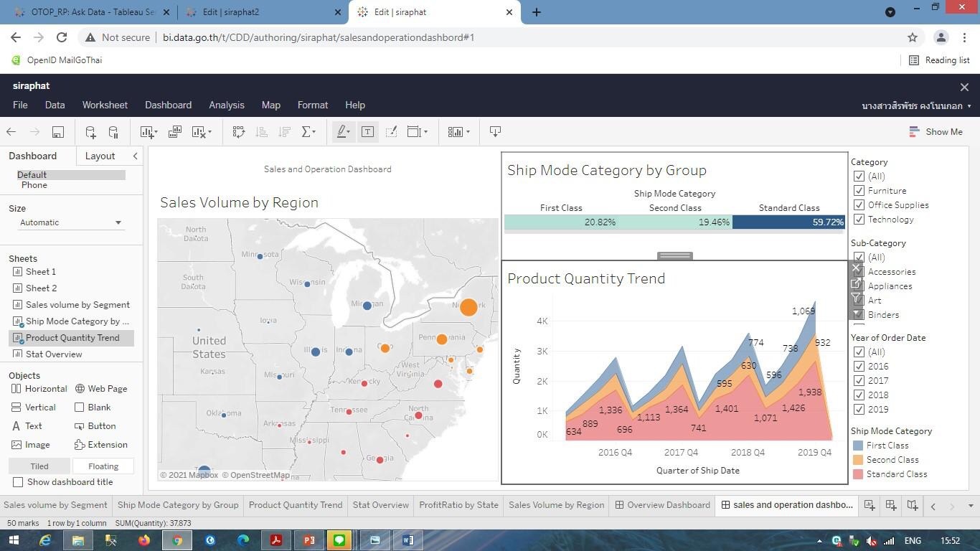Click the Pause Auto Updates icon
The image size is (980, 551).
[113, 132]
